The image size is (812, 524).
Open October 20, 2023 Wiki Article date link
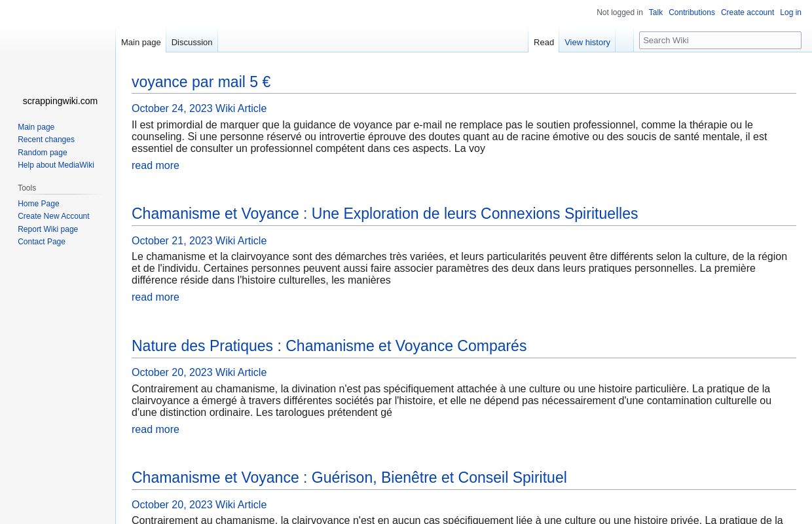[x=199, y=372]
